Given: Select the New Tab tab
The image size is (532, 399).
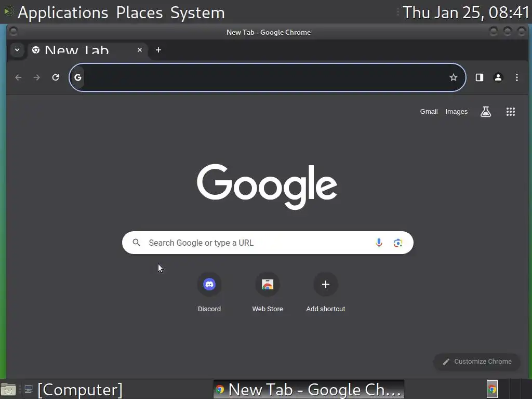Looking at the screenshot, I should (87, 50).
